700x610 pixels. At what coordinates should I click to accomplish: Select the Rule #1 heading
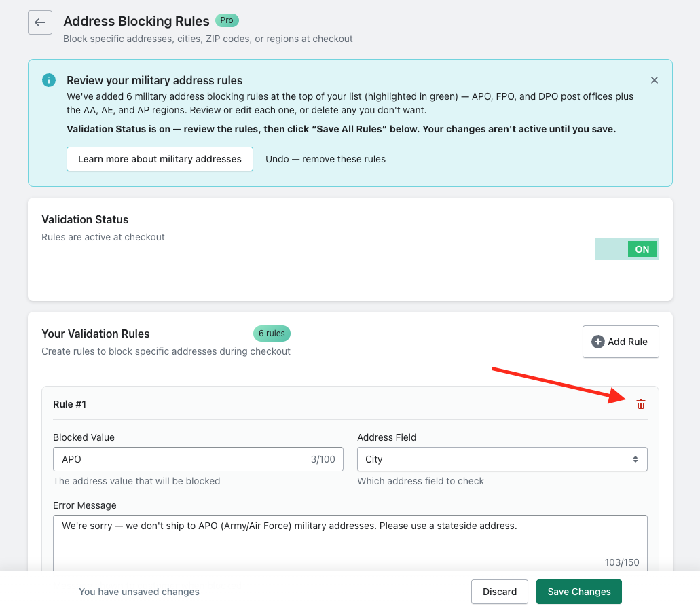[70, 404]
